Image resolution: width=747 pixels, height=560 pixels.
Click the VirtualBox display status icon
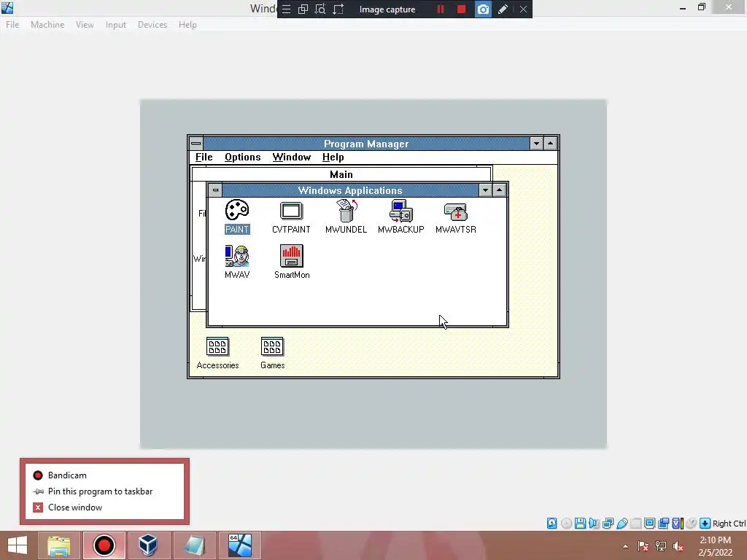649,524
